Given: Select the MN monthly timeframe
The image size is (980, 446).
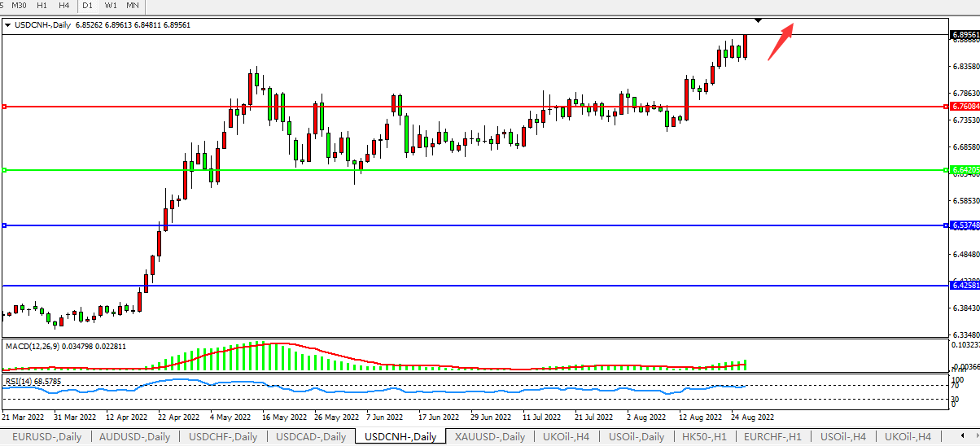Looking at the screenshot, I should tap(133, 6).
